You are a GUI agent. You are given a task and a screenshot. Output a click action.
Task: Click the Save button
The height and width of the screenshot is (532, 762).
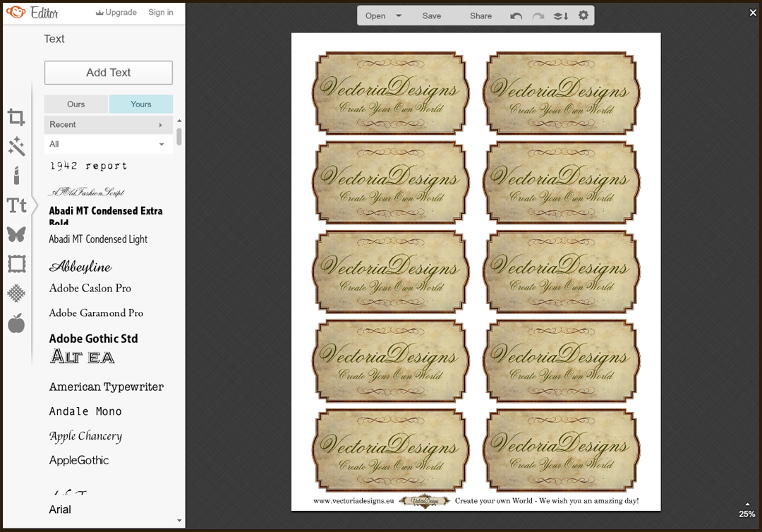tap(432, 16)
